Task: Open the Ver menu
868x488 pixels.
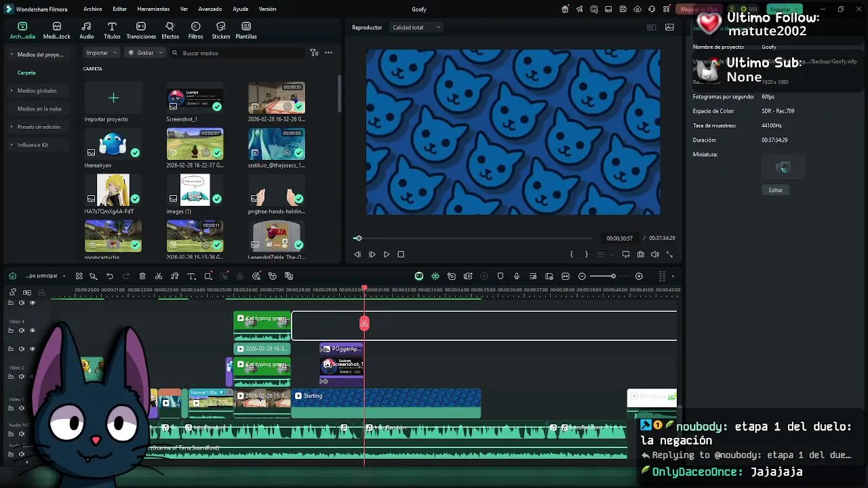Action: pos(184,9)
